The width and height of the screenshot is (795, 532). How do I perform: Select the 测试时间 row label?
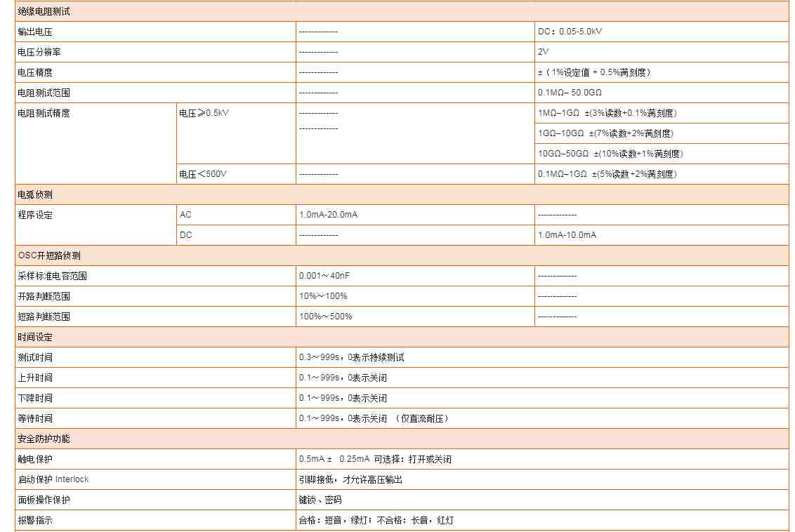pos(35,358)
